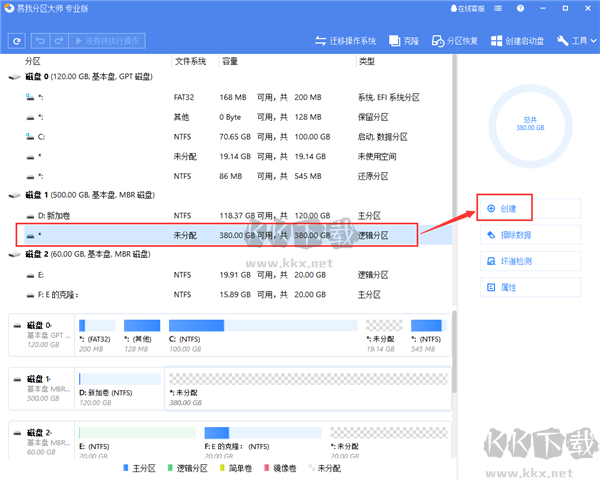
Task: Click the drive icon beside 磁盘 0
Action: [15, 77]
